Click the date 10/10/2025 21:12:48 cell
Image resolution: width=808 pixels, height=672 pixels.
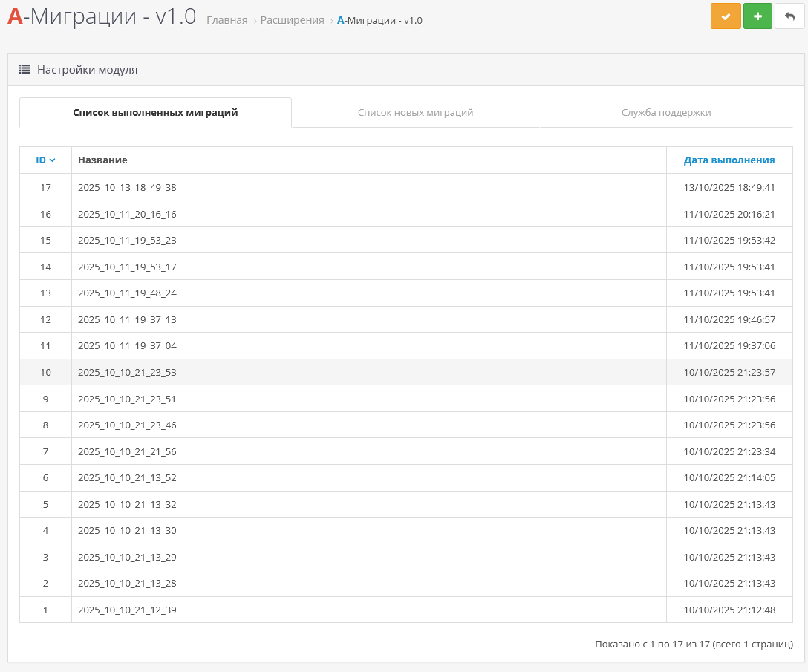[x=729, y=610]
